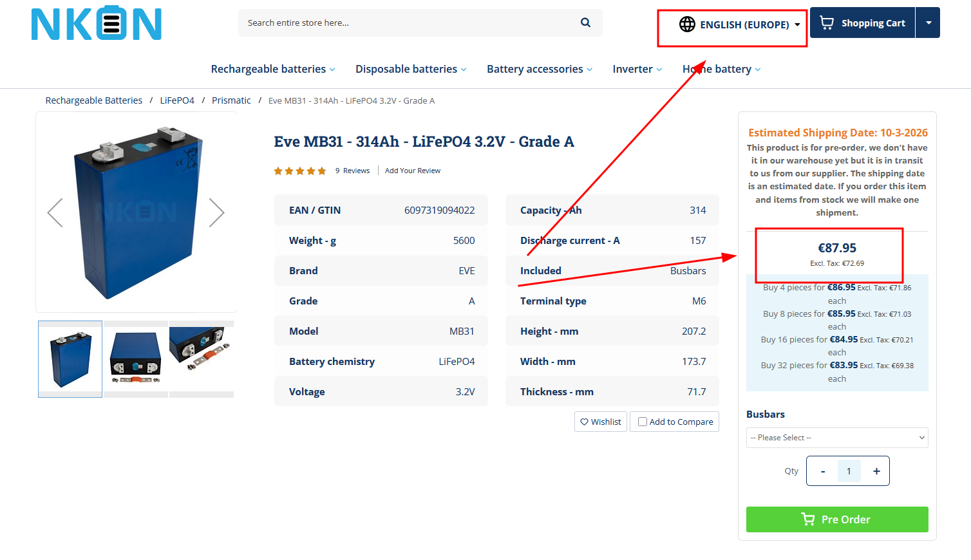Viewport: 971px width, 560px height.
Task: Open the Busbars Please Select dropdown
Action: pyautogui.click(x=837, y=438)
